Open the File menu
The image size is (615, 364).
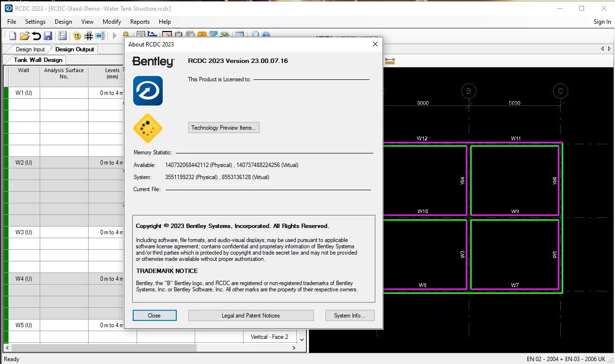(12, 22)
